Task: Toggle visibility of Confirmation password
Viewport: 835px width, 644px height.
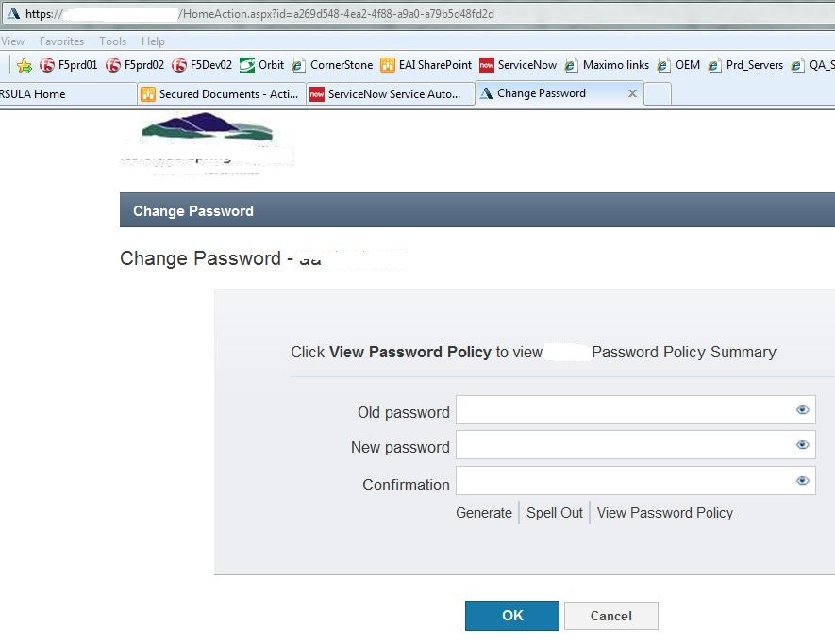Action: [803, 481]
